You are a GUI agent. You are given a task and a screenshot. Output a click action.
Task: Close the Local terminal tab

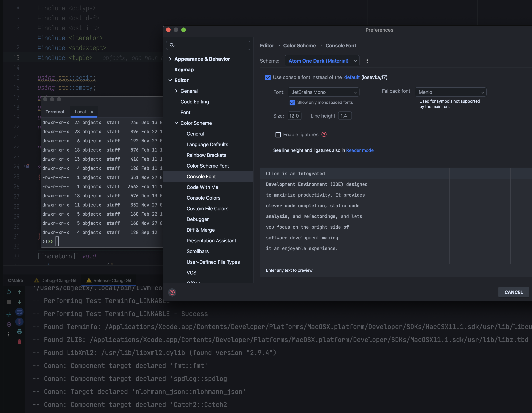pyautogui.click(x=92, y=112)
